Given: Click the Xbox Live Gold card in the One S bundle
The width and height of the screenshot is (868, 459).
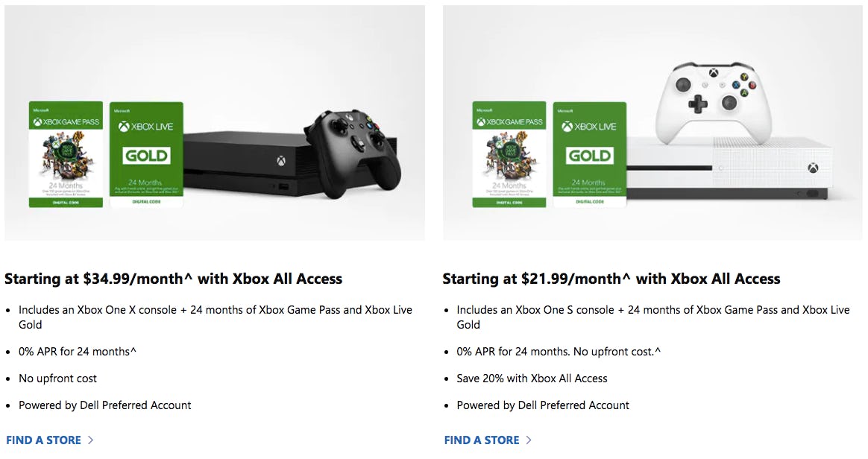Looking at the screenshot, I should 590,154.
